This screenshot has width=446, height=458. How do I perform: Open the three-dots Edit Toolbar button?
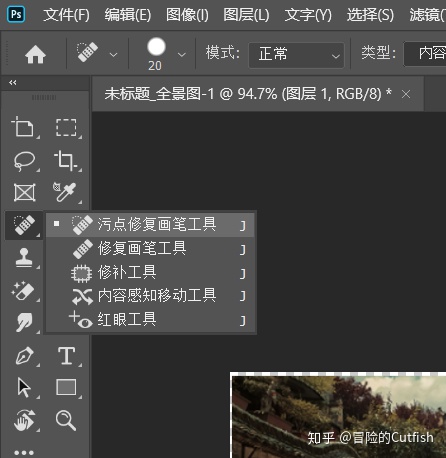(x=24, y=453)
